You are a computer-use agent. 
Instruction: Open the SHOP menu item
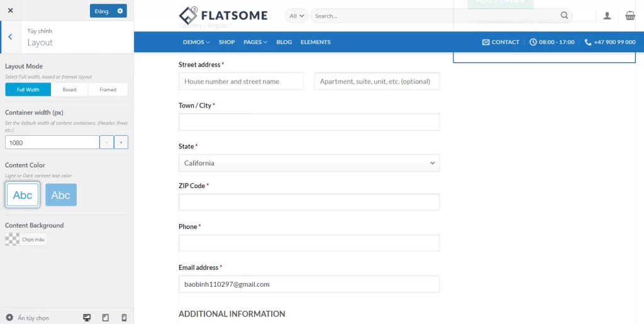tap(226, 42)
